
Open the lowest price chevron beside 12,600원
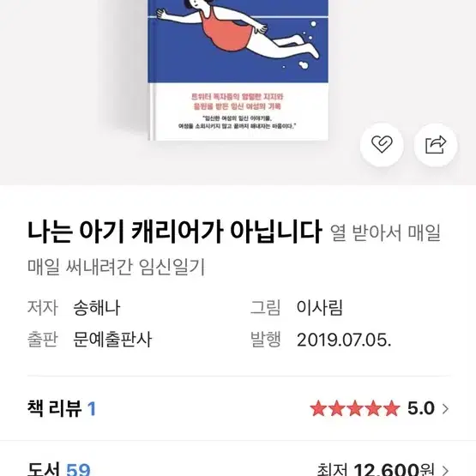coord(445,470)
